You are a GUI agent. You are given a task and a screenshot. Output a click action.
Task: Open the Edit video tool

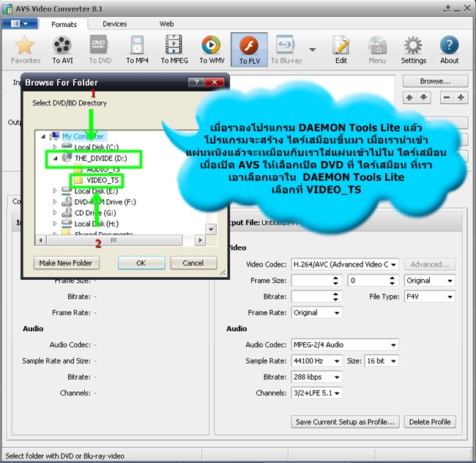pyautogui.click(x=341, y=50)
